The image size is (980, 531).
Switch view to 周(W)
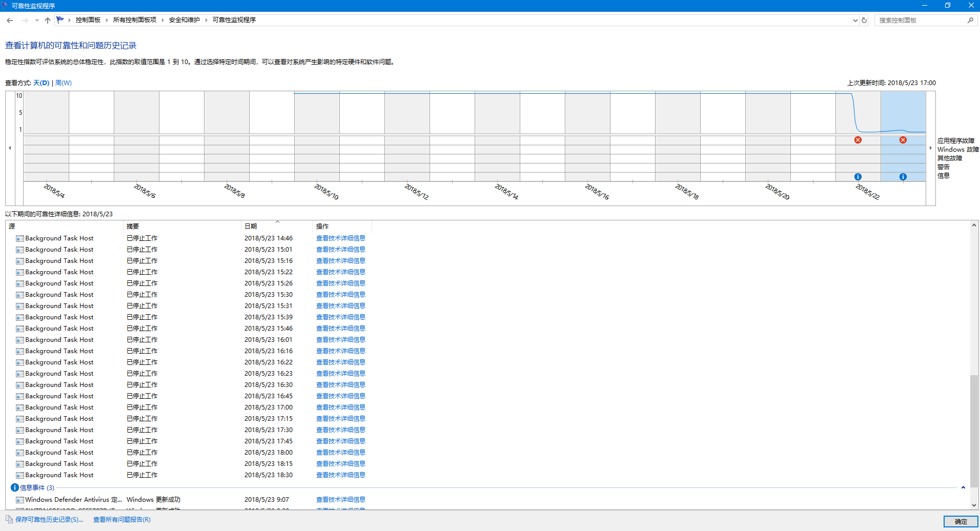point(64,83)
